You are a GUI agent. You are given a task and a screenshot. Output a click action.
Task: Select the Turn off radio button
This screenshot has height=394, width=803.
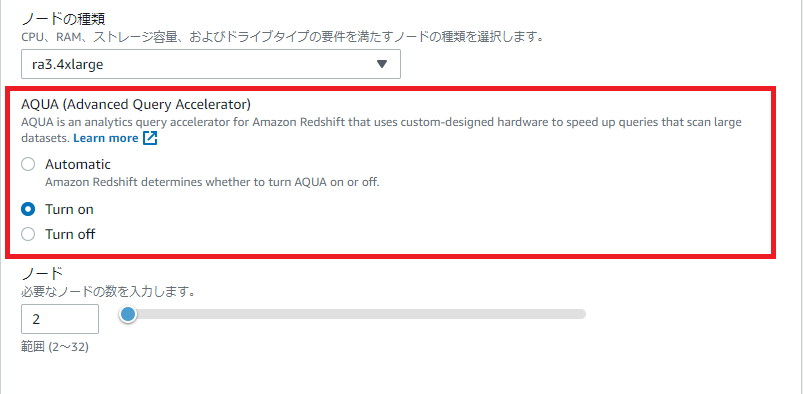click(x=28, y=235)
